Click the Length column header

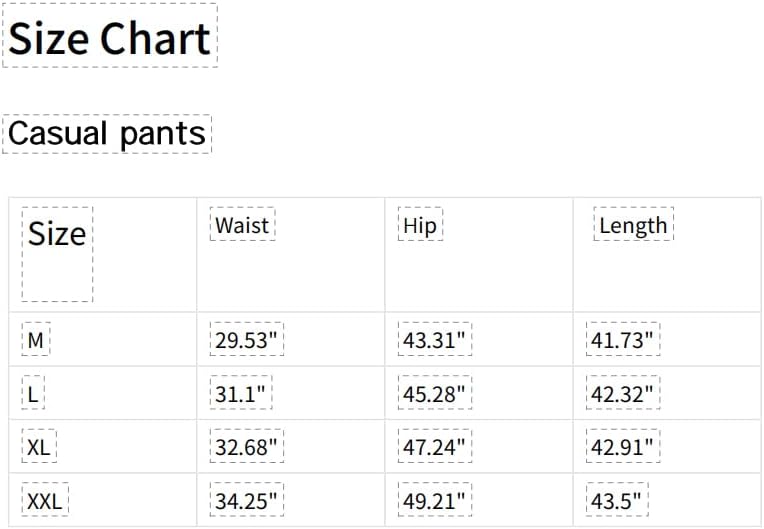pyautogui.click(x=633, y=224)
